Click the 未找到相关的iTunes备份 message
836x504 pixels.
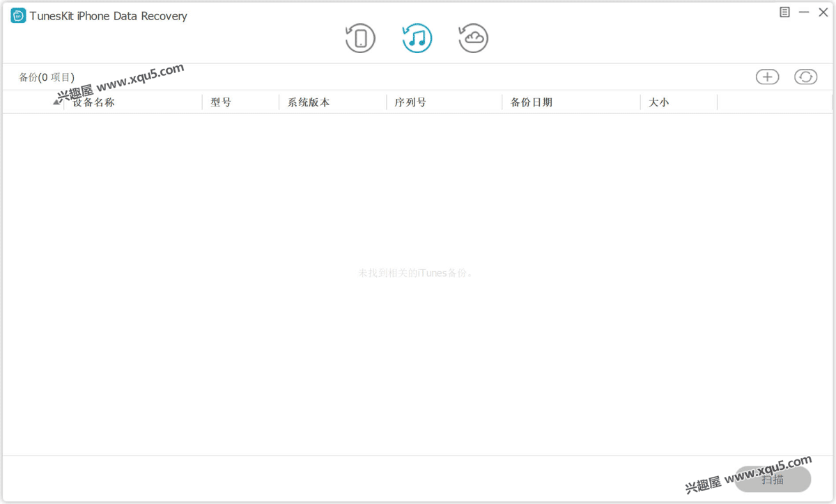click(x=417, y=274)
